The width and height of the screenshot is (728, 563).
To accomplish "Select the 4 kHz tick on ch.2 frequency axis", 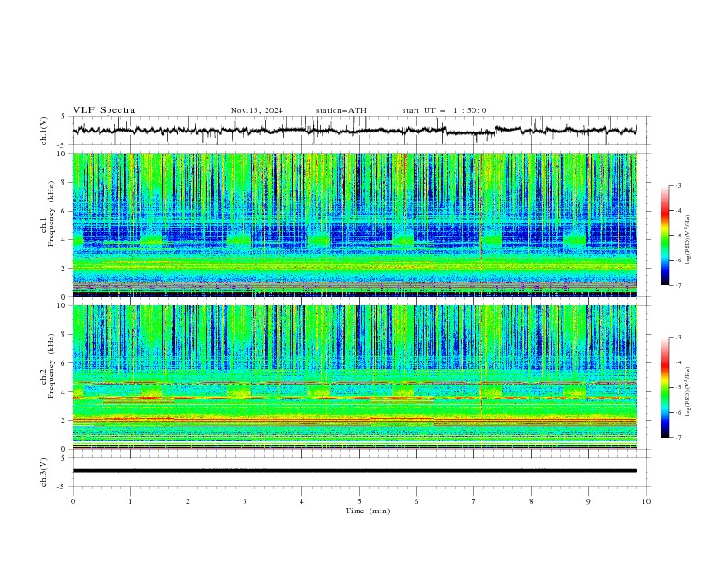I will click(65, 392).
